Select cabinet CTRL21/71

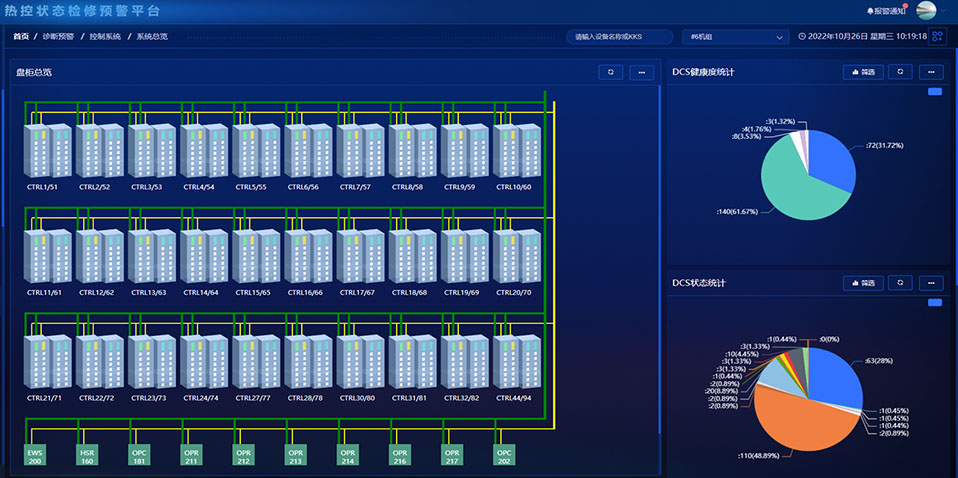[47, 362]
